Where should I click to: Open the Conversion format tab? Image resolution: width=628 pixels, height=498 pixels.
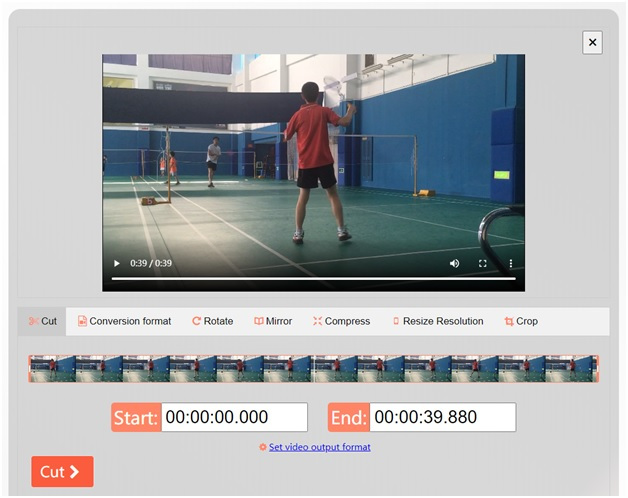point(125,321)
